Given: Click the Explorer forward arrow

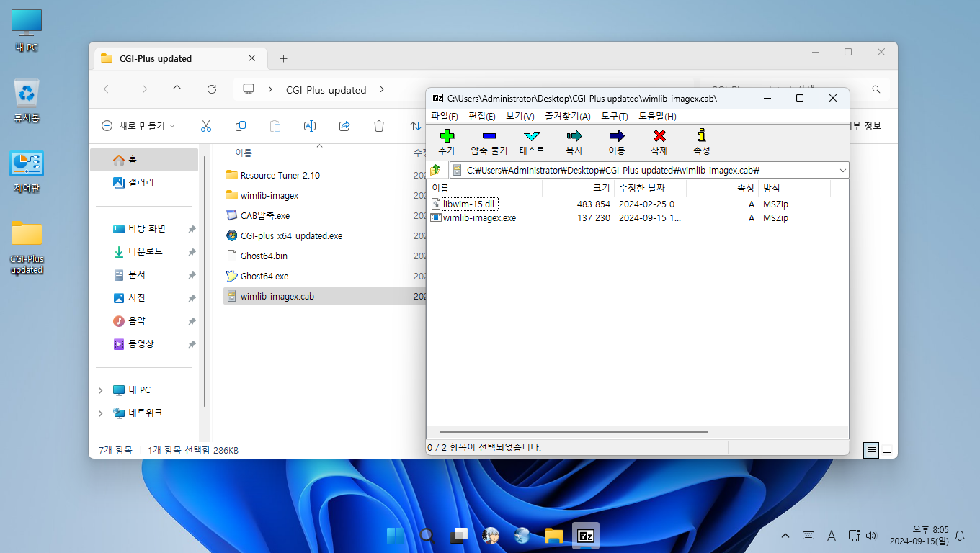Looking at the screenshot, I should 143,89.
